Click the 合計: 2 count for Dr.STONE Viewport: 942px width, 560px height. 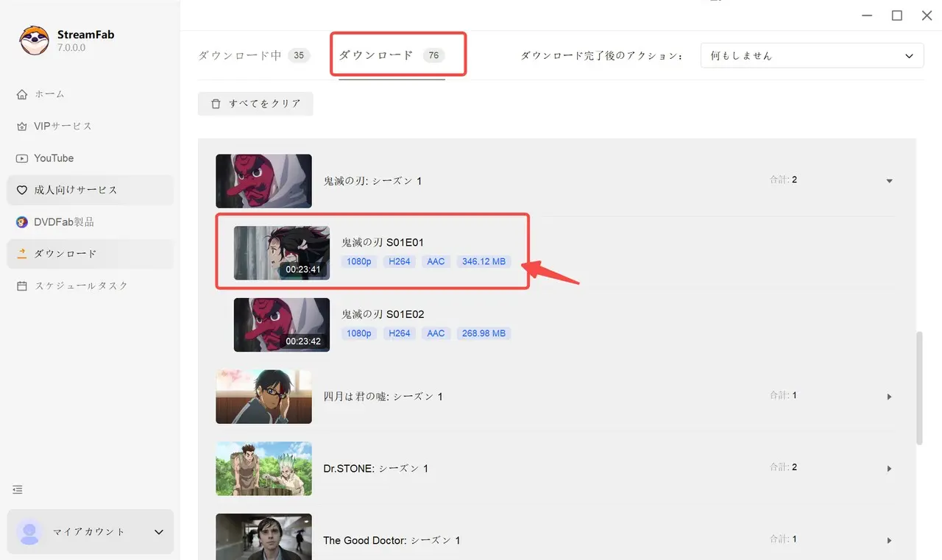(784, 467)
